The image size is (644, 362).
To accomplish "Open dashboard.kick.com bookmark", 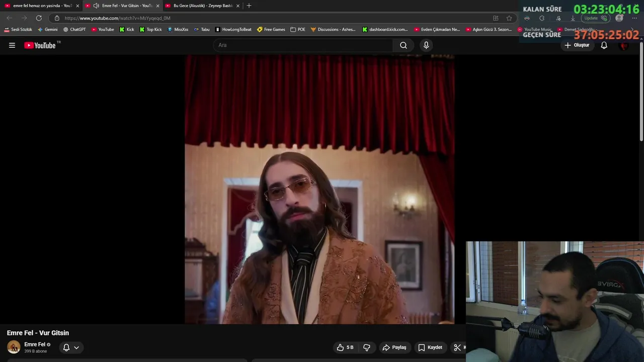I will pos(385,30).
